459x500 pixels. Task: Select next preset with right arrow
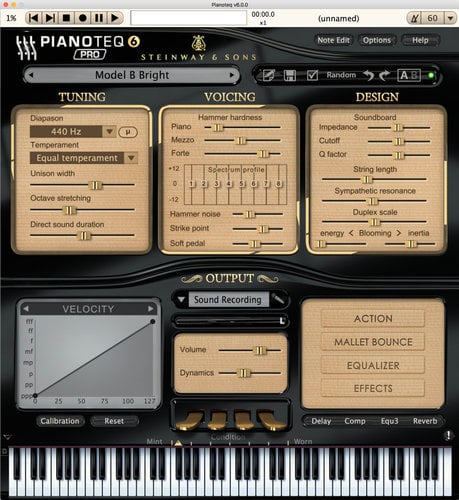(x=232, y=75)
